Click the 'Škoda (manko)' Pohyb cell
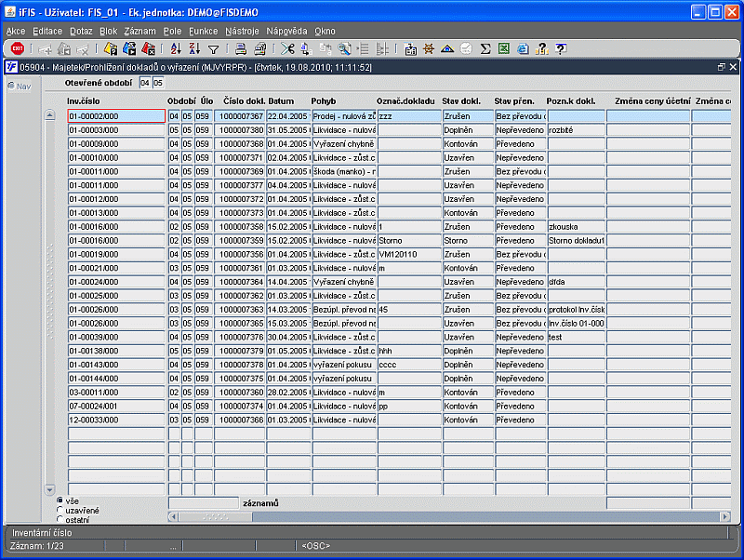Viewport: 744px width, 560px height. tap(344, 171)
